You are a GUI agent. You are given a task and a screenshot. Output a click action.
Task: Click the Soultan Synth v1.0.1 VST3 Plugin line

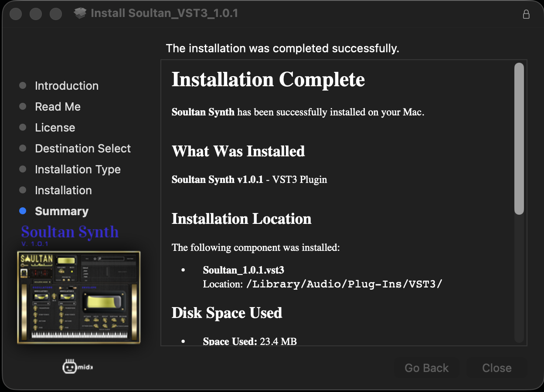249,179
